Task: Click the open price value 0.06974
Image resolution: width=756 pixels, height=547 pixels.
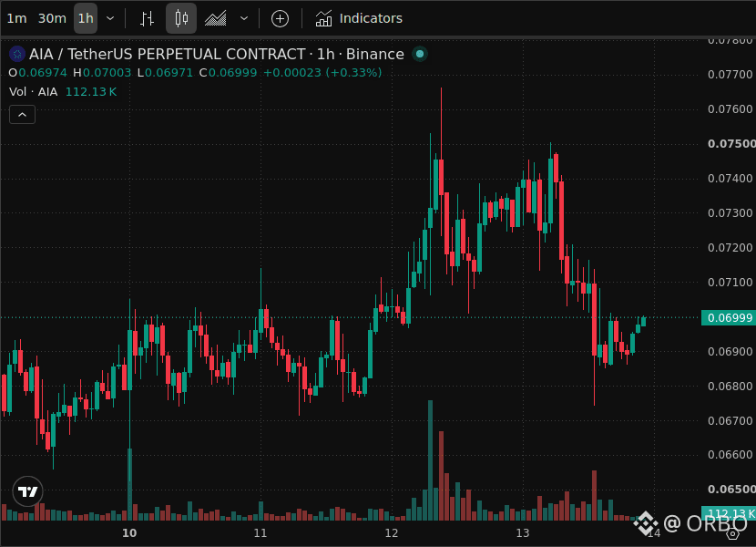Action: 43,73
